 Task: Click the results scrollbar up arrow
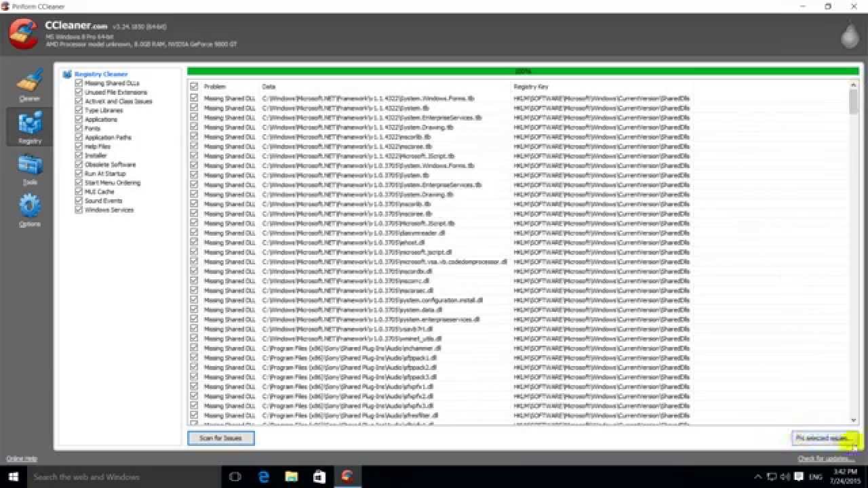point(853,85)
